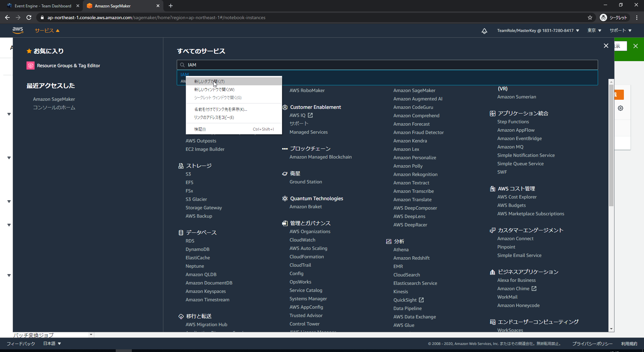Switch to the Event Engine Team Dashboard tab
The height and width of the screenshot is (352, 644).
[x=43, y=6]
